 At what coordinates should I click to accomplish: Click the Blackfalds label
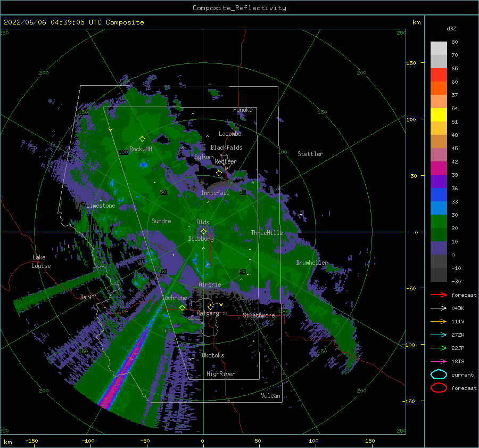point(226,148)
